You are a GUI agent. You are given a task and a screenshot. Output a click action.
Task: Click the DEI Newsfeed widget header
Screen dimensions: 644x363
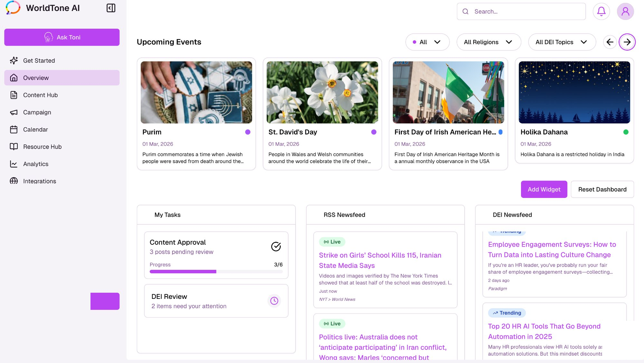[554, 215]
